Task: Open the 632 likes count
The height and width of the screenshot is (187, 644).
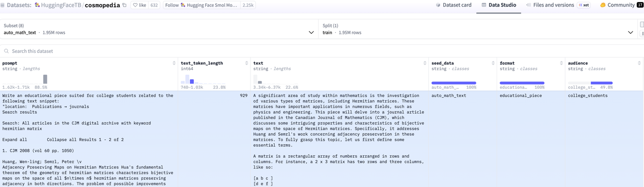Action: click(154, 5)
